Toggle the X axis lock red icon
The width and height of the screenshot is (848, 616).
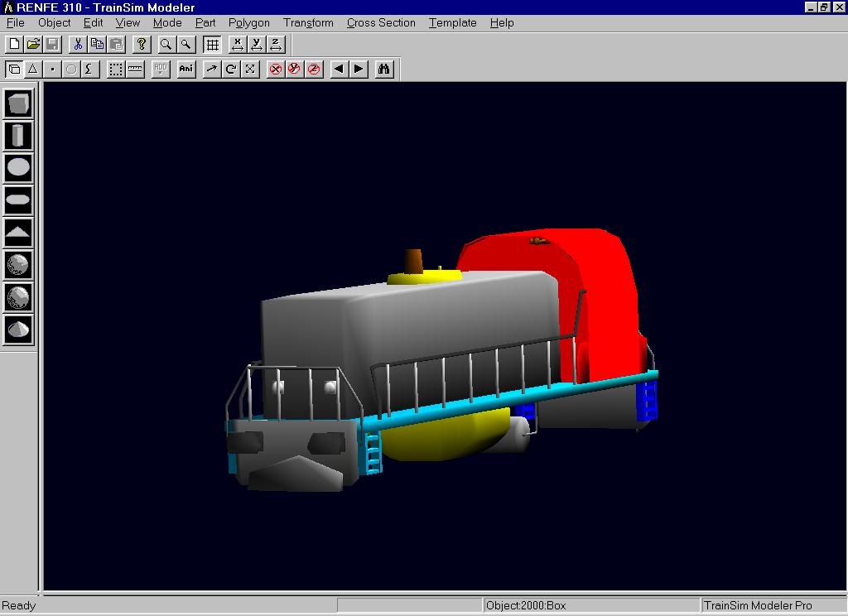point(276,70)
